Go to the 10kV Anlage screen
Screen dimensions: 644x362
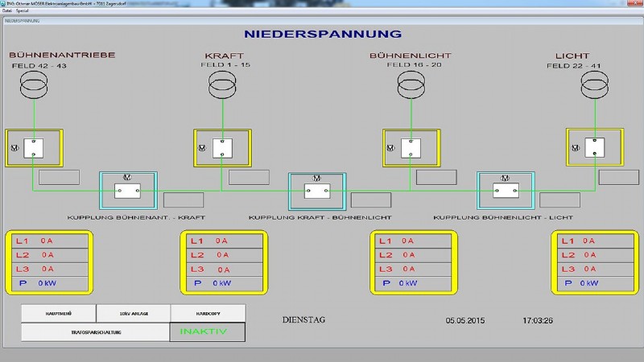tap(132, 313)
